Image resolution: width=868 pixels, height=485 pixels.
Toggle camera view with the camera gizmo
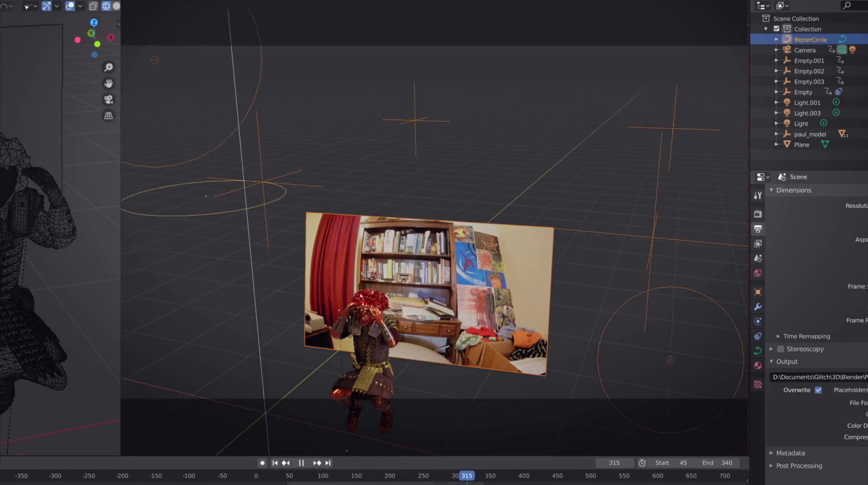(108, 100)
